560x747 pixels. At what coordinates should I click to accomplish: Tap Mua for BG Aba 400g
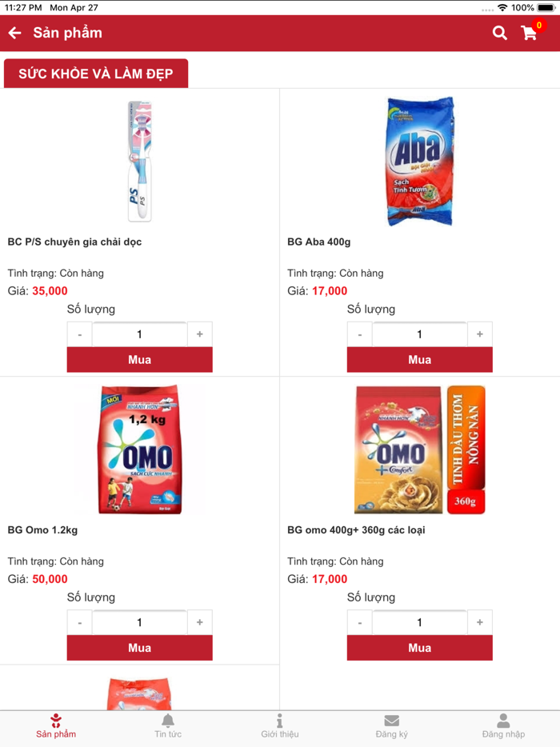point(419,359)
